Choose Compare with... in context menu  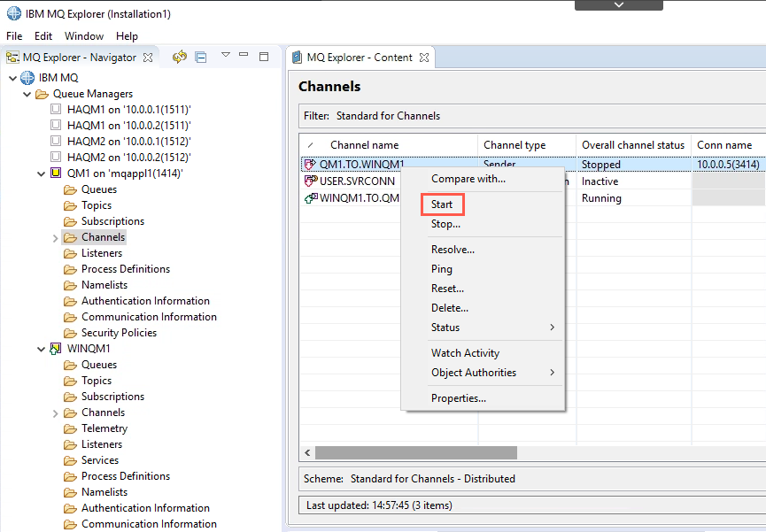pos(483,179)
